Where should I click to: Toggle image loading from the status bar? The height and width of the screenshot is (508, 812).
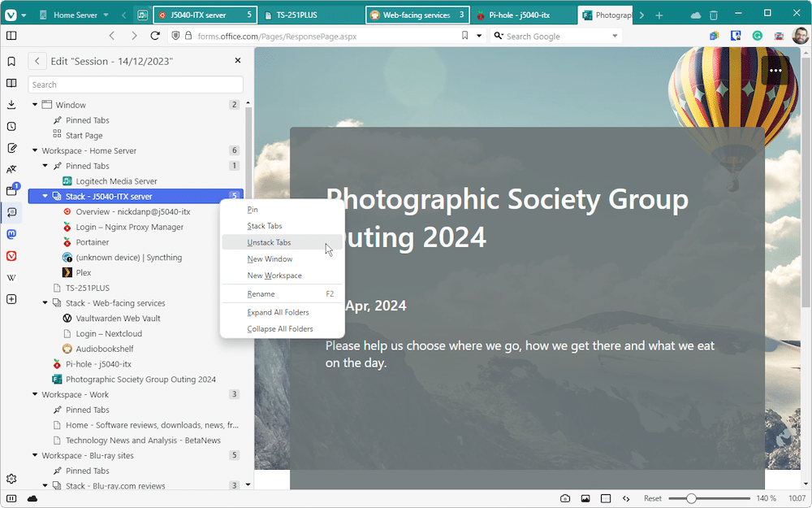tap(585, 497)
